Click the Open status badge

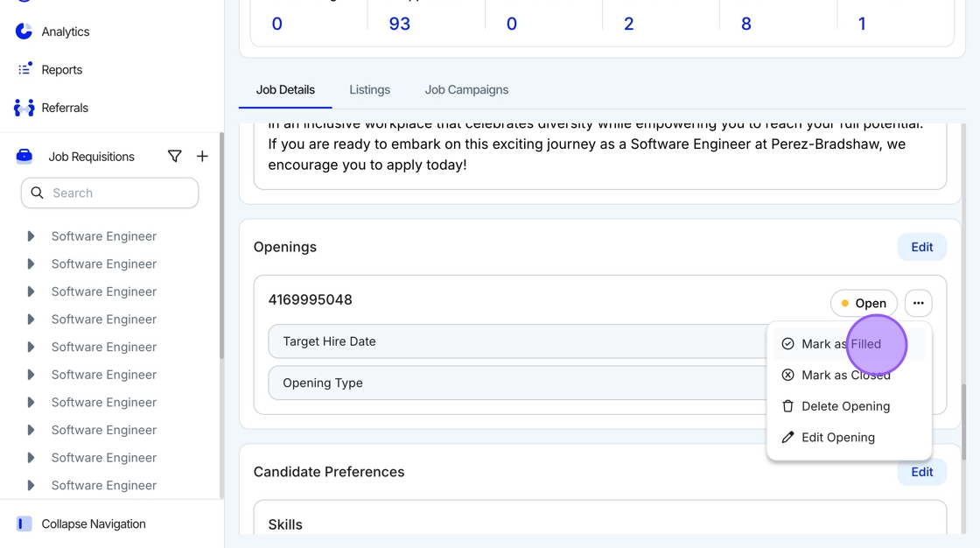click(x=863, y=303)
